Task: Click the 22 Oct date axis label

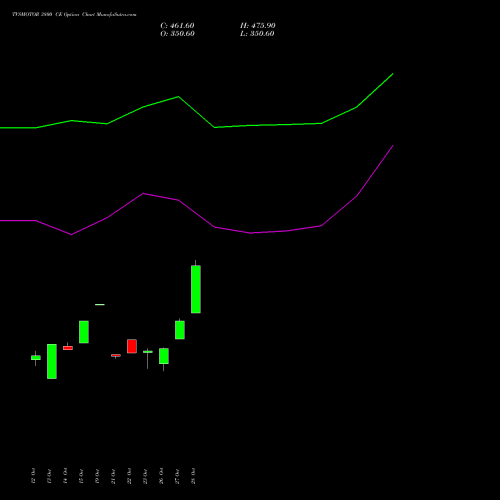Action: pos(129,476)
